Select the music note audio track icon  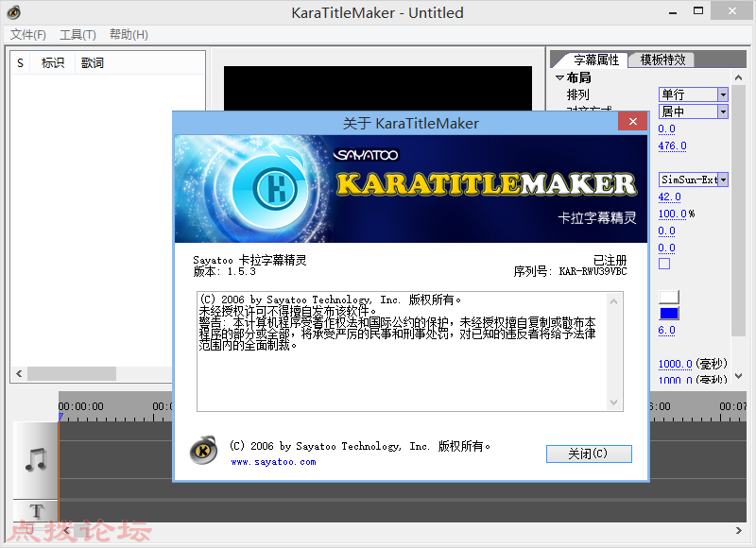point(36,459)
